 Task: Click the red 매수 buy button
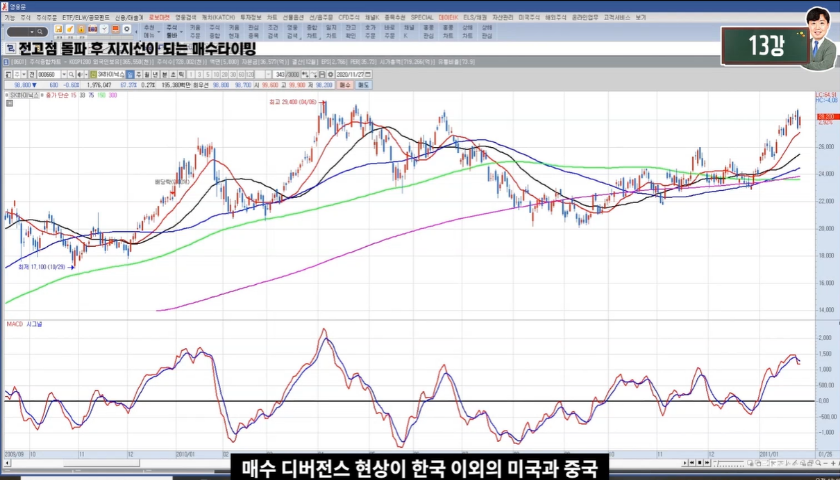pos(344,85)
